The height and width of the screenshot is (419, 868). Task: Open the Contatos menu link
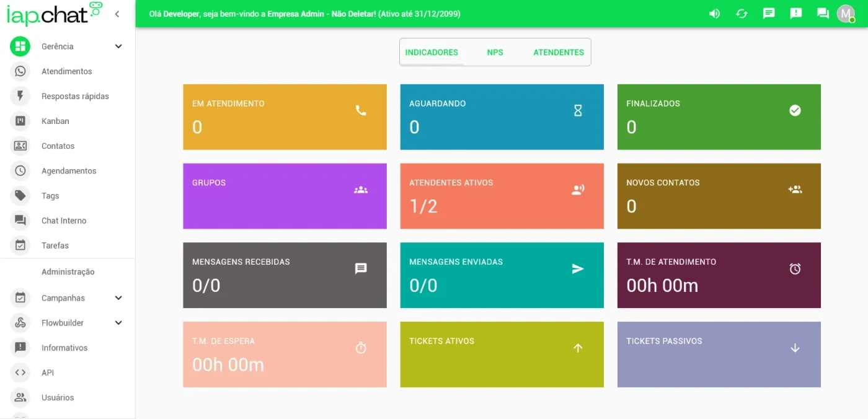coord(58,146)
